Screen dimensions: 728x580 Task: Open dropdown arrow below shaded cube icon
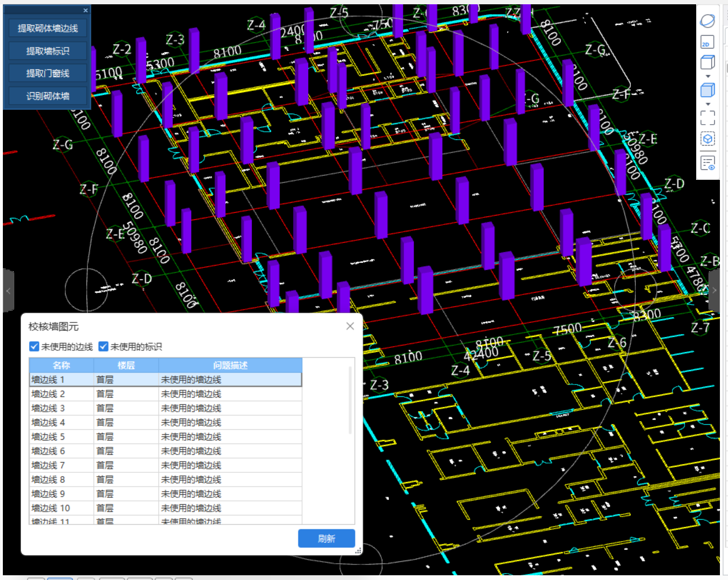(708, 104)
